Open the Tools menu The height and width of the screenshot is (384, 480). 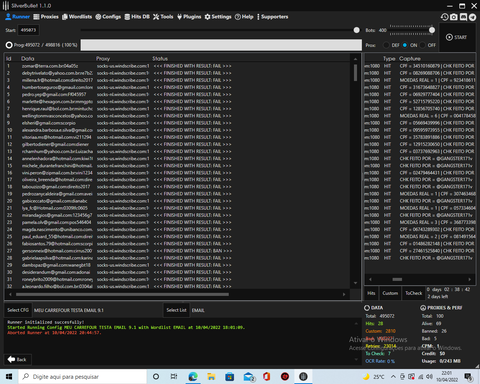(x=163, y=17)
